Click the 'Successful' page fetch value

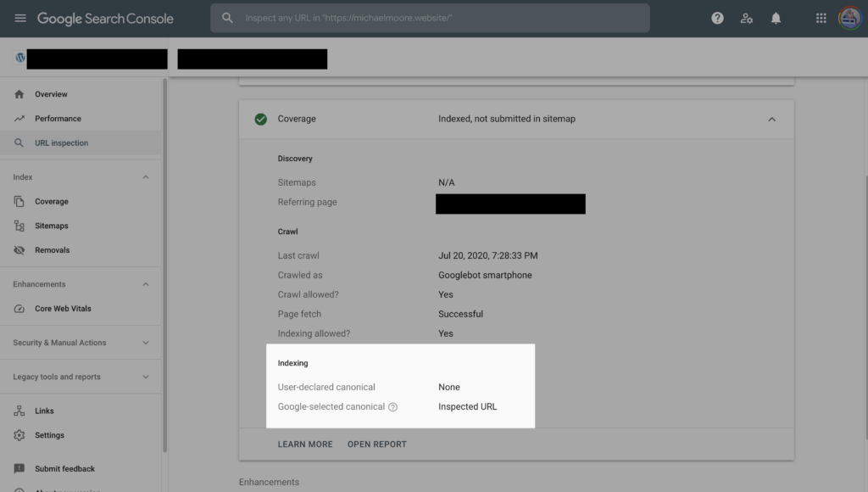pyautogui.click(x=460, y=314)
